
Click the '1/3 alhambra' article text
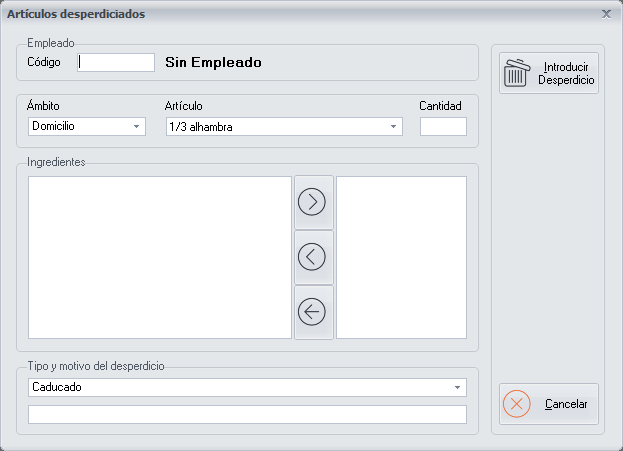pos(201,127)
